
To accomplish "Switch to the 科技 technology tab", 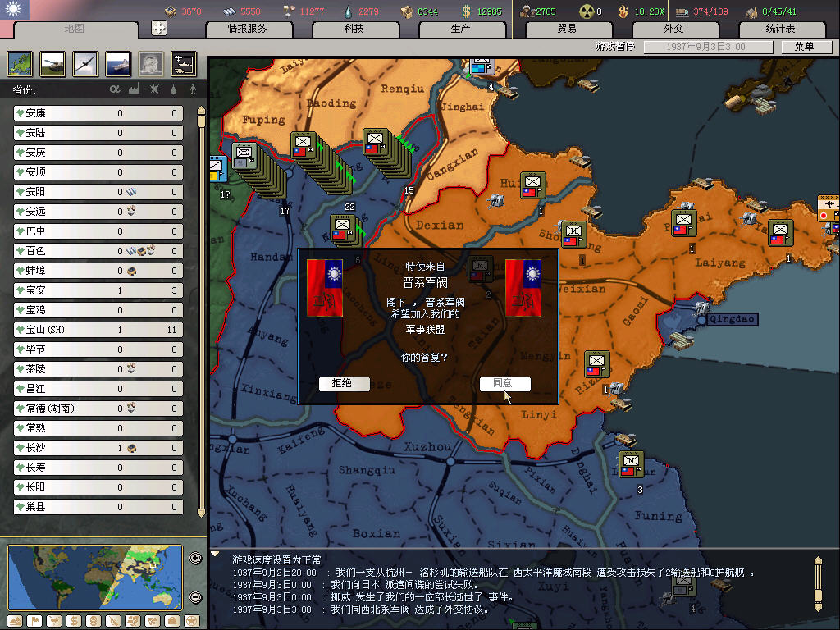I will click(x=354, y=29).
